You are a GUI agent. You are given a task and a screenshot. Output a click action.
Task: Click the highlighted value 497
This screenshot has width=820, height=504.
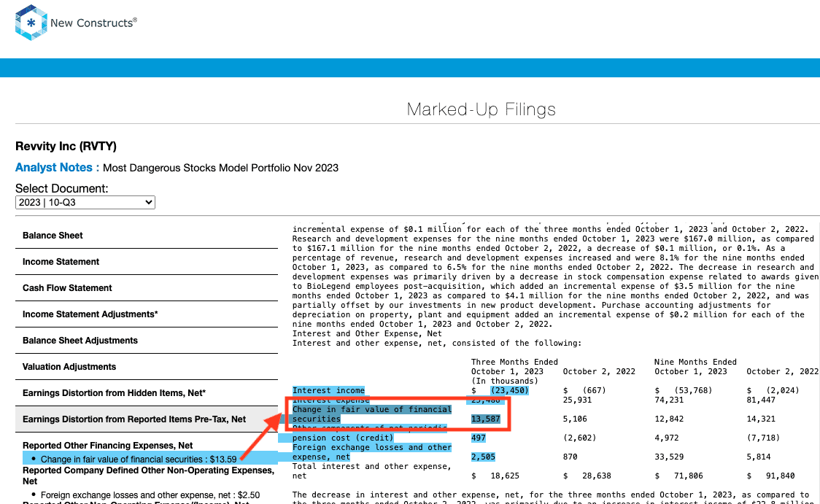[x=479, y=438]
